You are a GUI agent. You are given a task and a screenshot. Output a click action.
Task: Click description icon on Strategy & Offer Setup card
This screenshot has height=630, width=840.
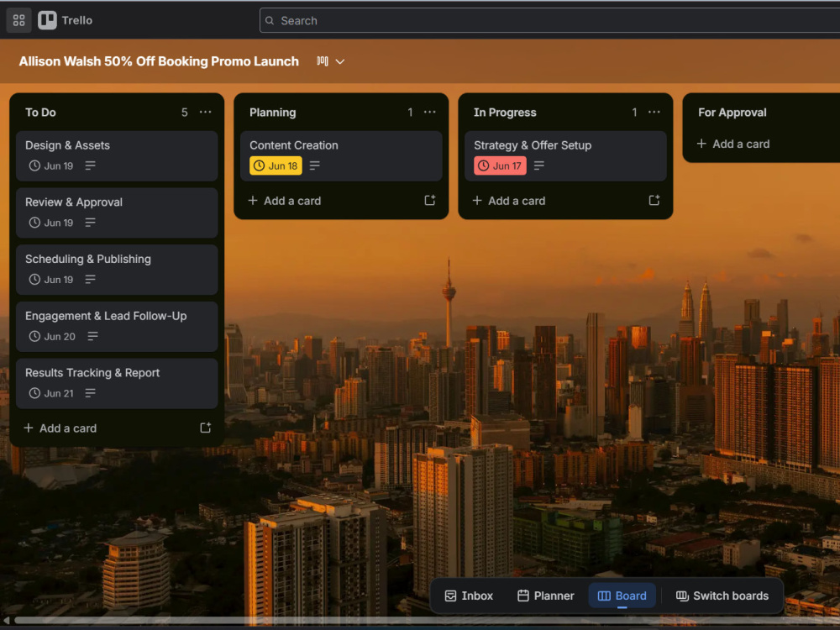[539, 165]
